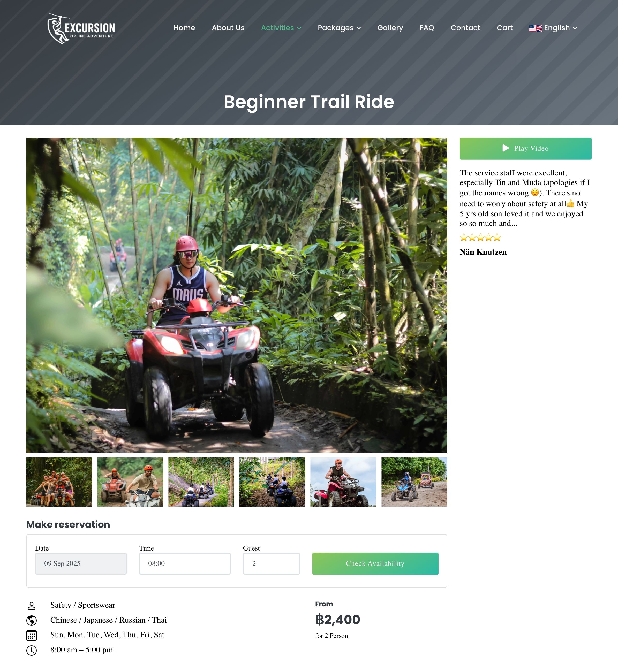Screen dimensions: 618x672
Task: Click the US/UK flag language icon
Action: 536,28
